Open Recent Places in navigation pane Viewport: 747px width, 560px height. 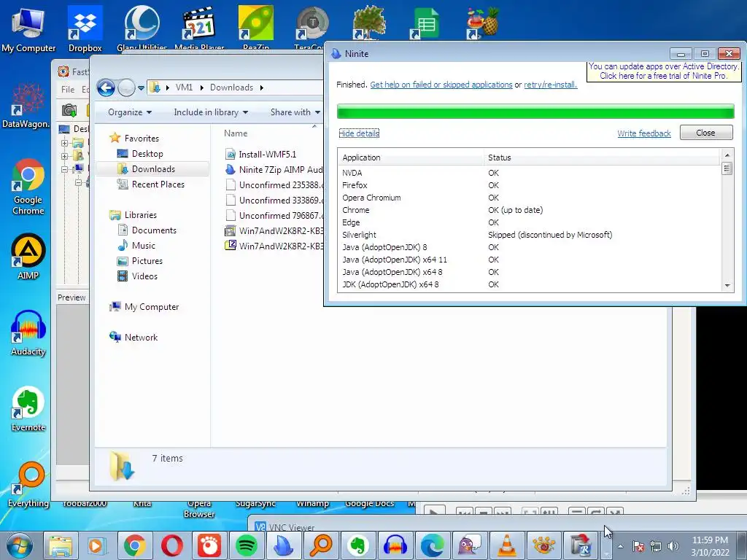[158, 184]
